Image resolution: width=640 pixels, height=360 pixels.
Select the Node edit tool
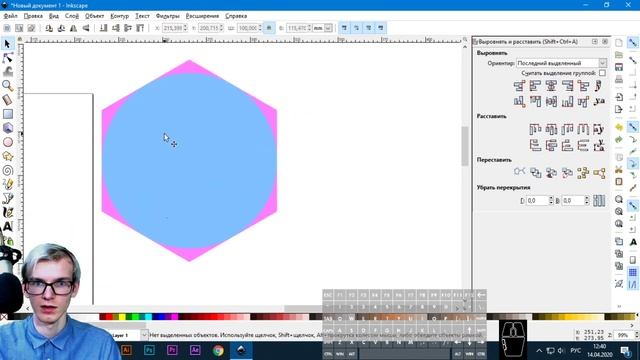pyautogui.click(x=7, y=58)
